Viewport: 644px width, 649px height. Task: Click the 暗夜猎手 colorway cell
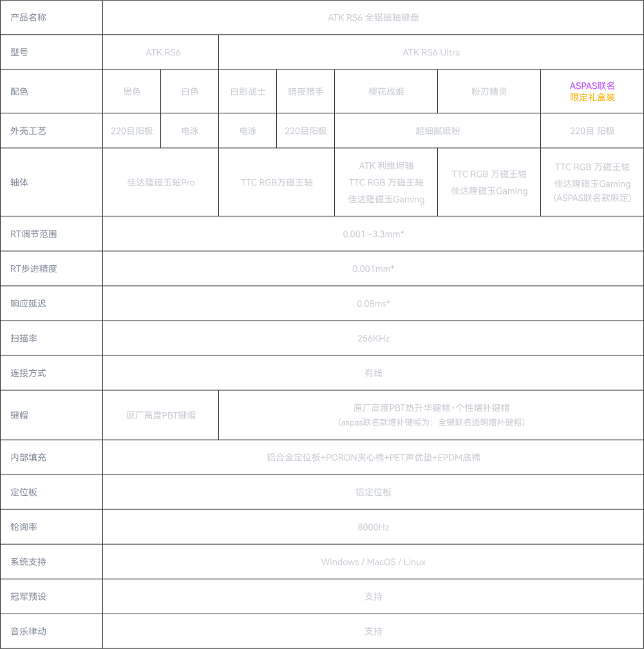coord(305,91)
